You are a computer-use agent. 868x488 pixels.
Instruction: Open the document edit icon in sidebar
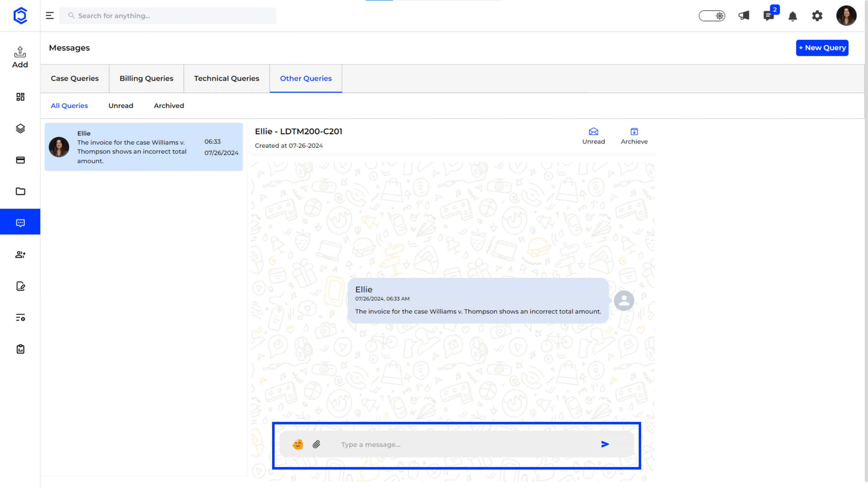(20, 286)
